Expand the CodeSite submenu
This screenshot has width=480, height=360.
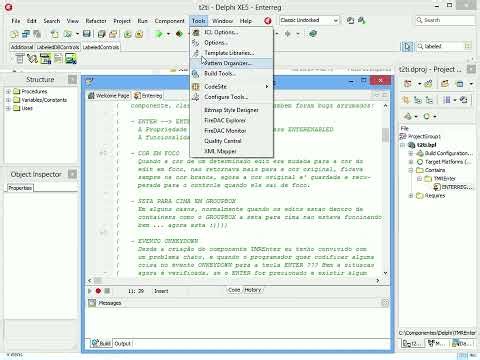[232, 87]
